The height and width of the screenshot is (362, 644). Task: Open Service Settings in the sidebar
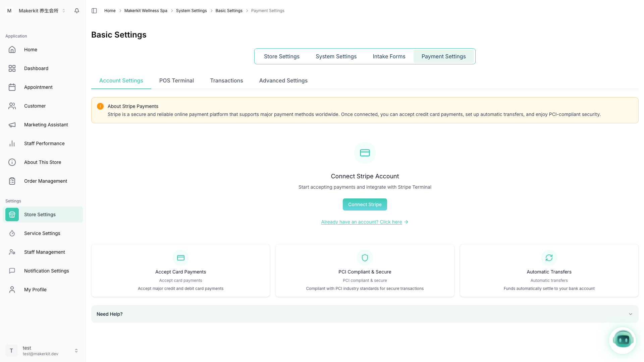tap(42, 233)
